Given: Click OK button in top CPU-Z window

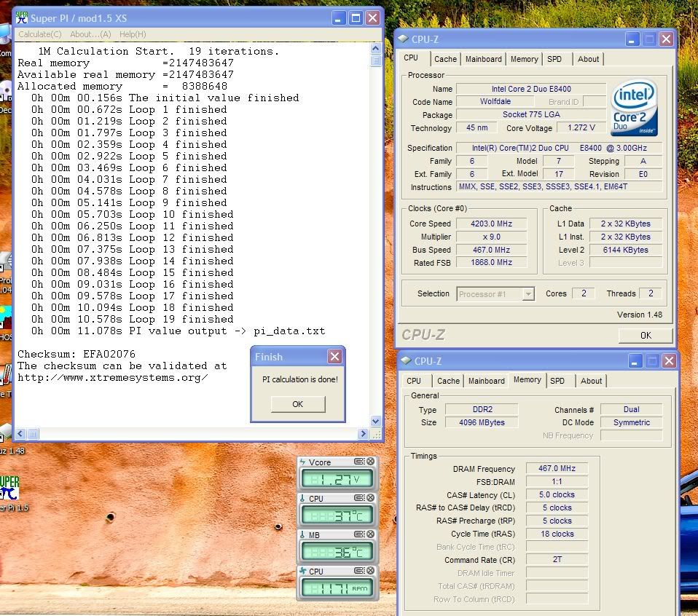Looking at the screenshot, I should [x=646, y=336].
